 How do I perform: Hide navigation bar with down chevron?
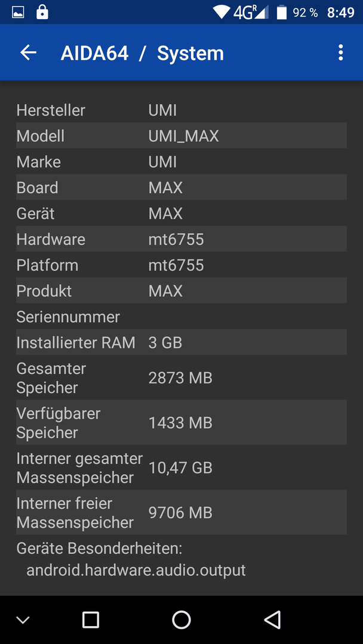pos(23,620)
